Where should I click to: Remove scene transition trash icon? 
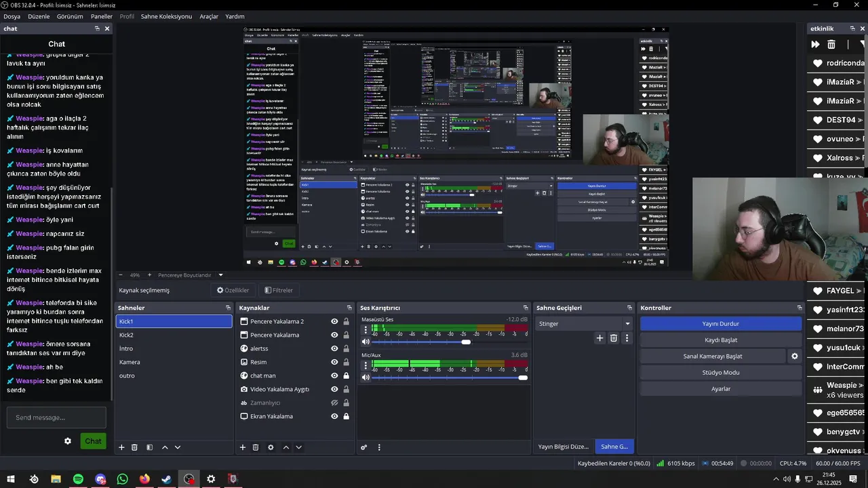(614, 338)
